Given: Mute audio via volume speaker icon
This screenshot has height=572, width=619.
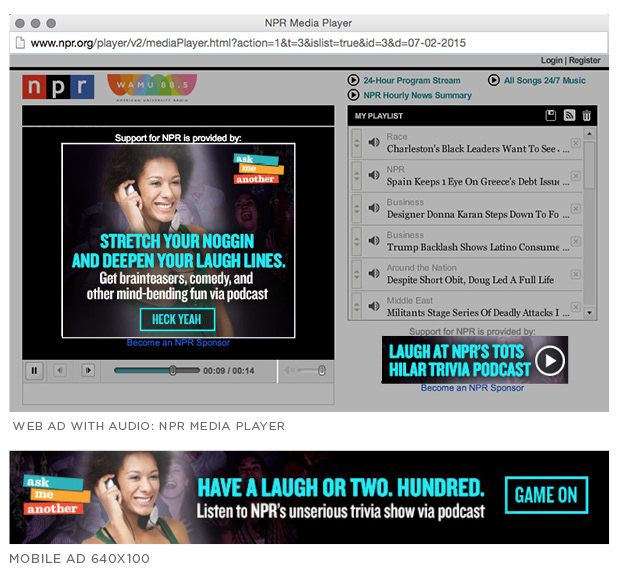Looking at the screenshot, I should click(x=289, y=370).
